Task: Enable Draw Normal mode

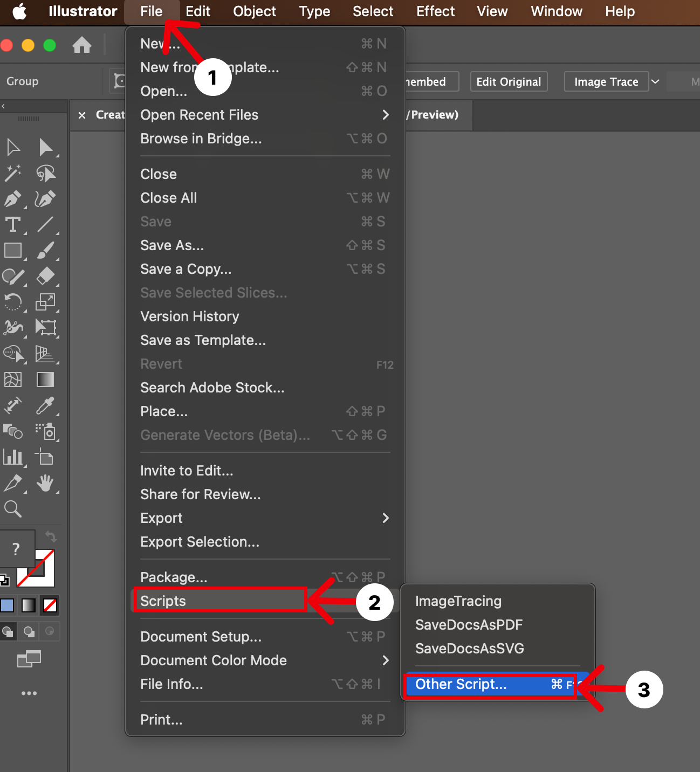Action: (x=8, y=631)
